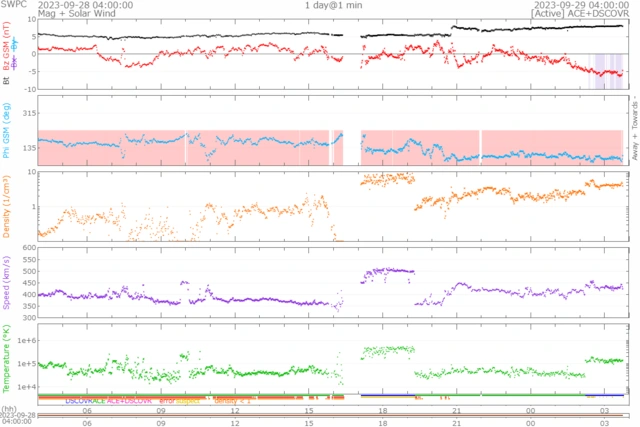Click the 600 tick on Speed axis

tap(29, 248)
